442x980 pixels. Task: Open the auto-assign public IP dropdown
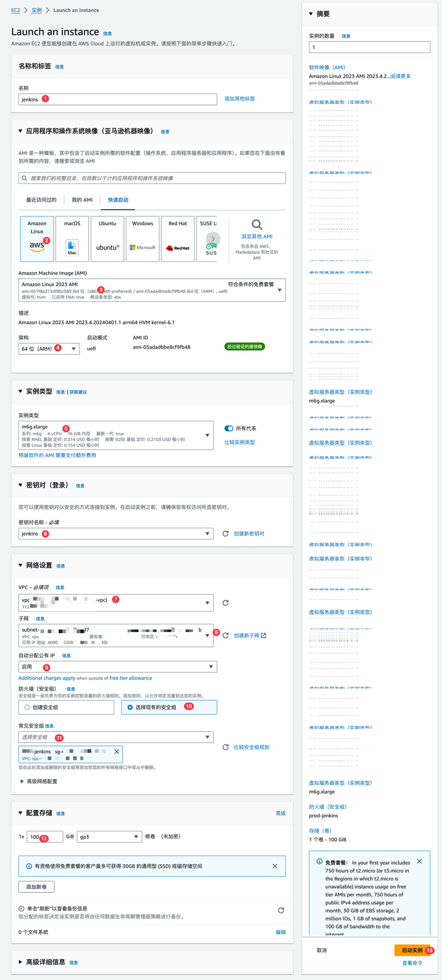pyautogui.click(x=118, y=667)
